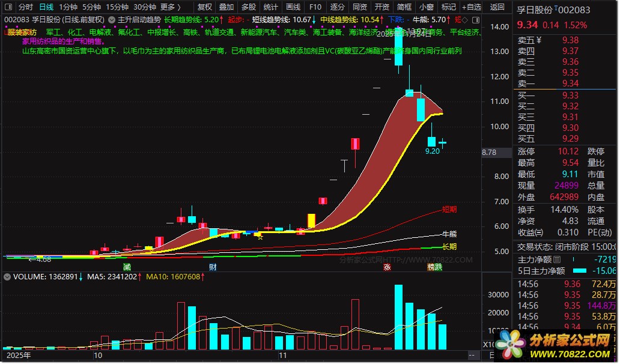Click the 减 event marker below chart
Image resolution: width=620 pixels, height=364 pixels.
pyautogui.click(x=127, y=267)
